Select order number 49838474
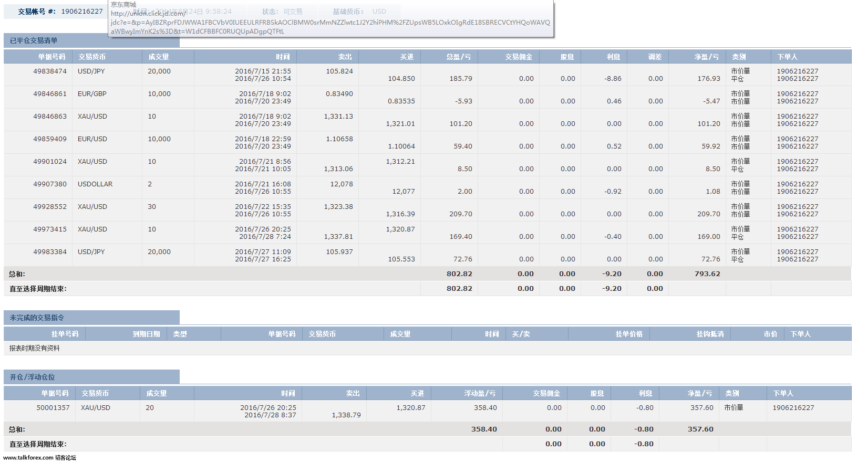Viewport: 868px width, 463px height. [x=50, y=71]
